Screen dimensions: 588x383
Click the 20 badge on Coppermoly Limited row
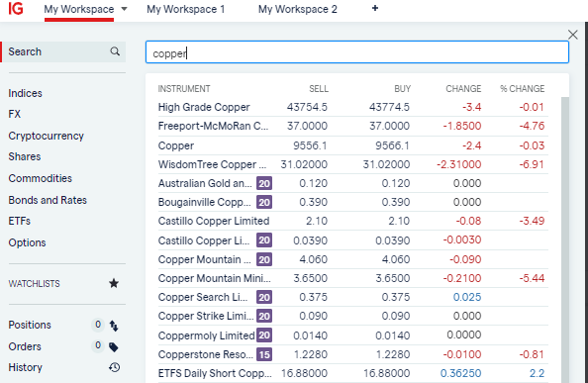264,335
